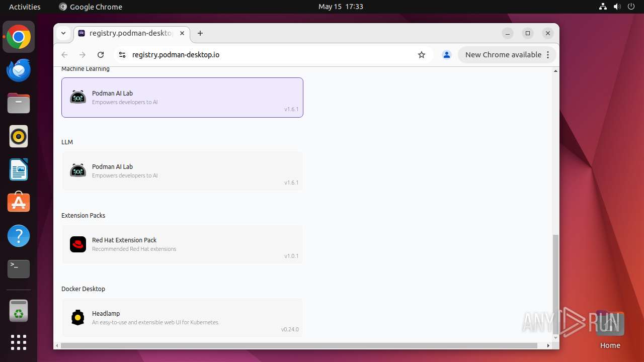Launch Google Chrome from the dock
644x362 pixels.
point(19,37)
